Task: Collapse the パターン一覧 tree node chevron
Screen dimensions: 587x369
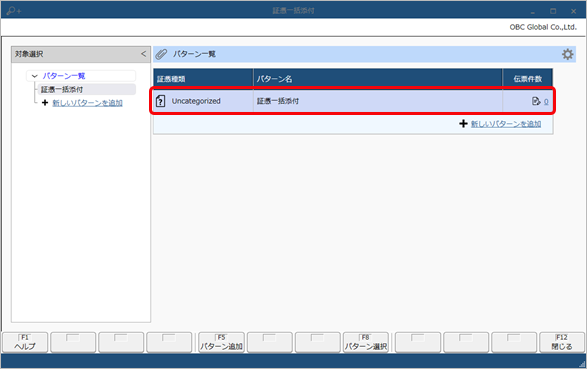Action: point(35,76)
